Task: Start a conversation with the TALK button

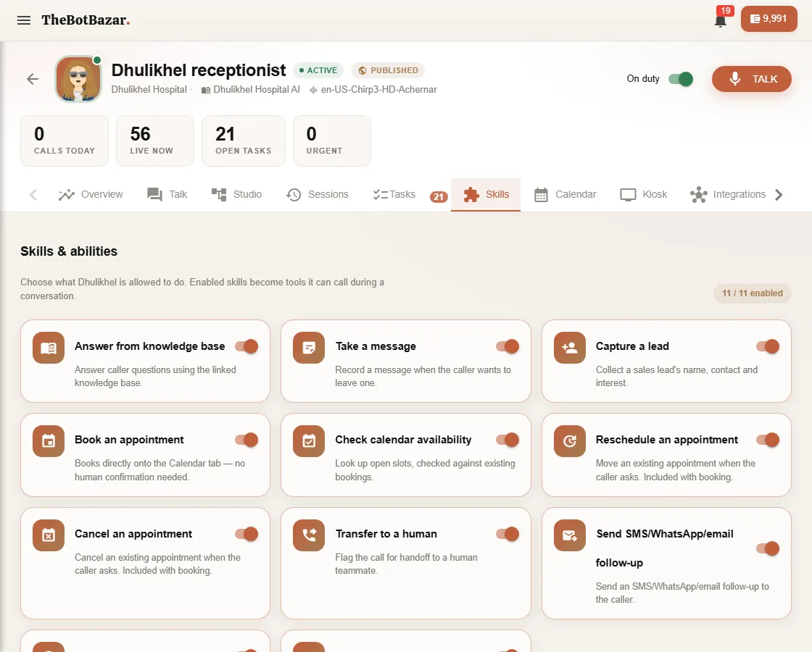Action: (751, 79)
